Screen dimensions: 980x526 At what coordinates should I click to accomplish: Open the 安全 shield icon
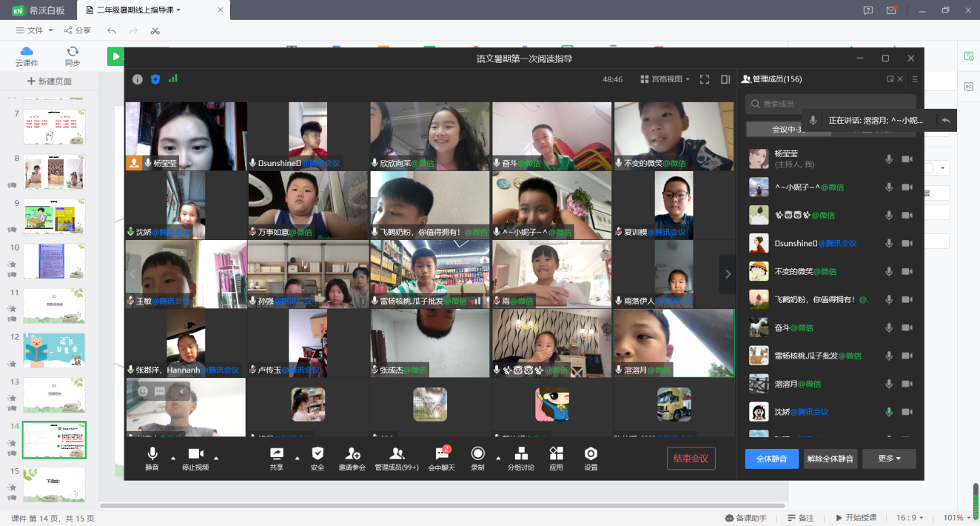[x=318, y=453]
